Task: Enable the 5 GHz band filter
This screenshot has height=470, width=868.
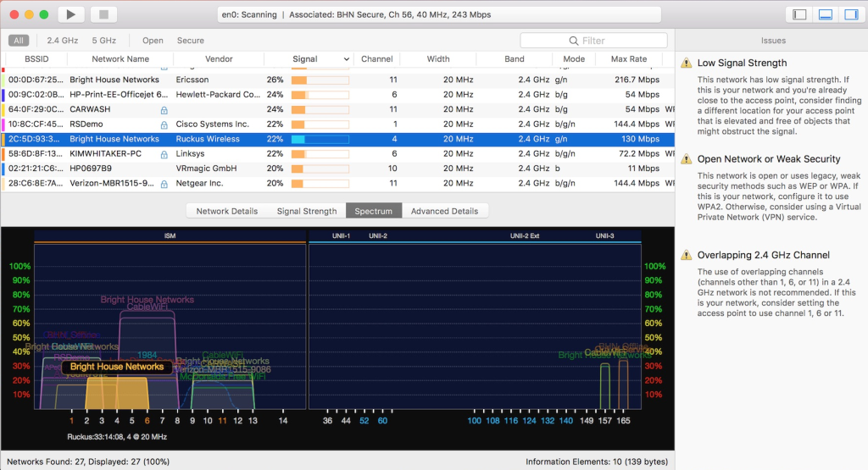Action: tap(103, 40)
